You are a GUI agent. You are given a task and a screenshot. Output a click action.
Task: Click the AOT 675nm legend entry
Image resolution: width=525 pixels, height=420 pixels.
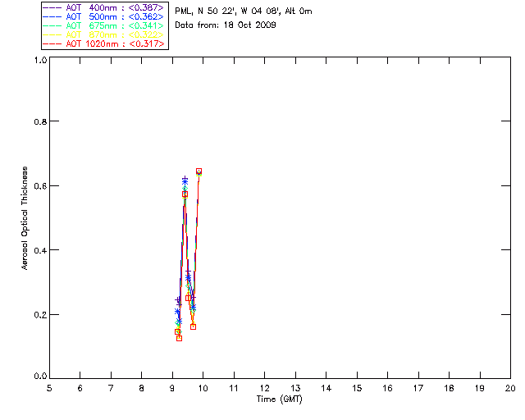click(103, 25)
